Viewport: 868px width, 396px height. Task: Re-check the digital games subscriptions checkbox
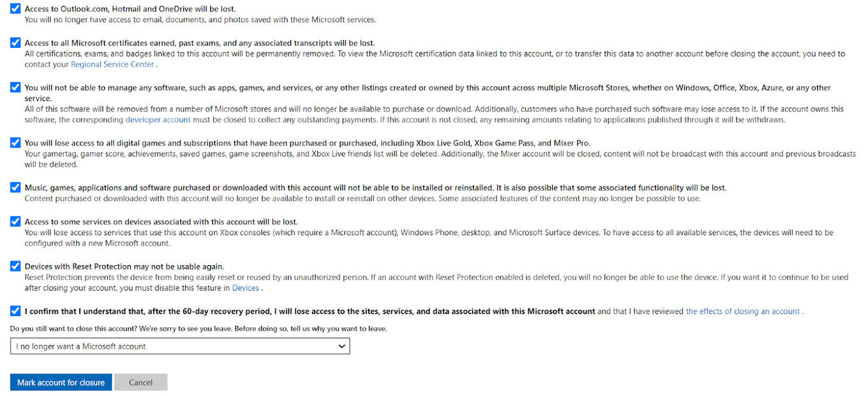[15, 142]
